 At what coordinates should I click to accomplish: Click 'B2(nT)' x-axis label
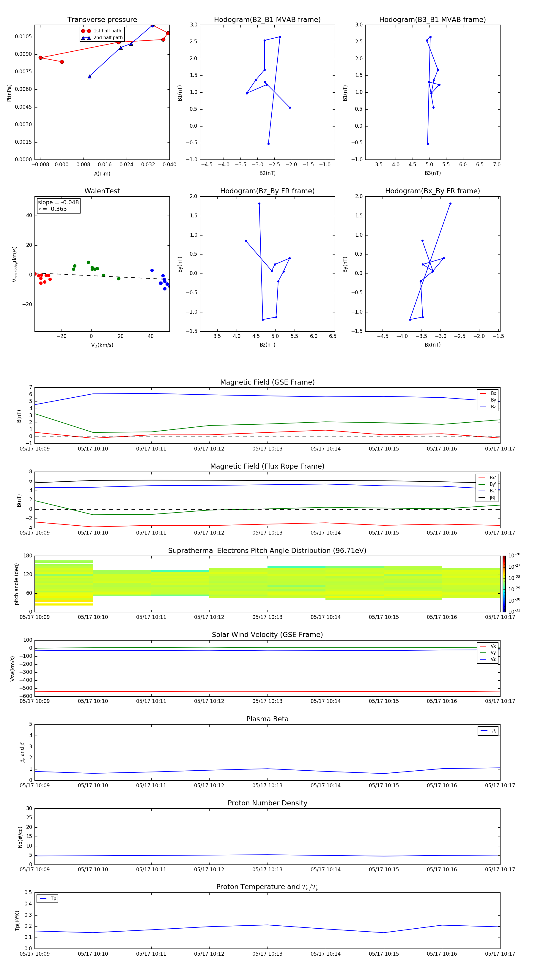(267, 173)
